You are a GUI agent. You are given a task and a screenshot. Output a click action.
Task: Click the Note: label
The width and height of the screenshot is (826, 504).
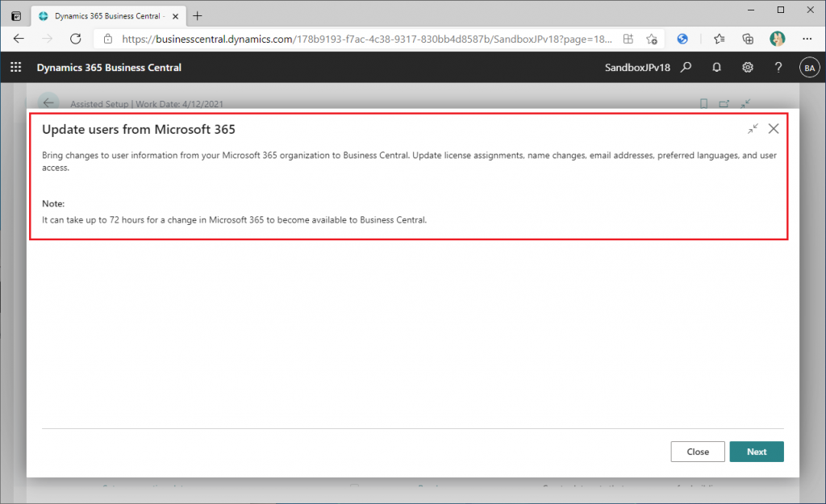[53, 204]
